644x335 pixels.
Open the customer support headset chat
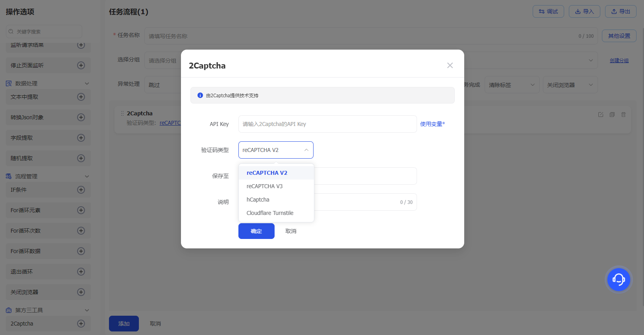pos(618,279)
